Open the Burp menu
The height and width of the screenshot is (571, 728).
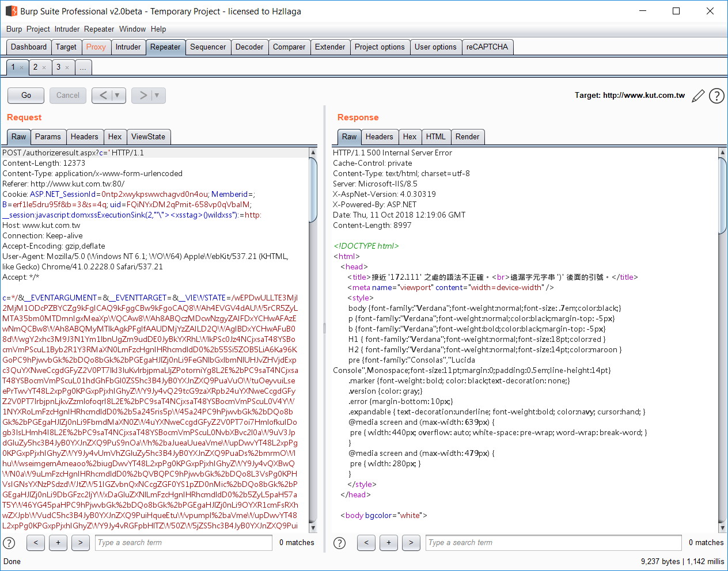(x=14, y=29)
